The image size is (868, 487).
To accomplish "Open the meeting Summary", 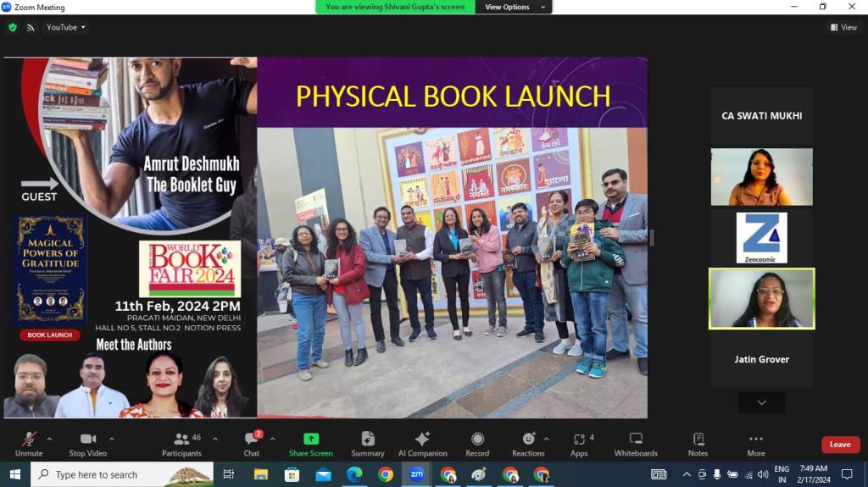I will [x=367, y=444].
